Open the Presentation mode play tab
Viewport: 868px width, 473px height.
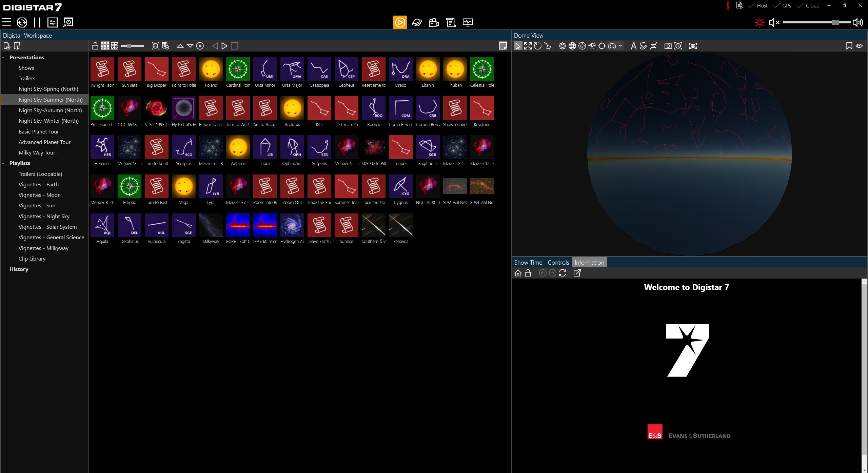(x=400, y=22)
